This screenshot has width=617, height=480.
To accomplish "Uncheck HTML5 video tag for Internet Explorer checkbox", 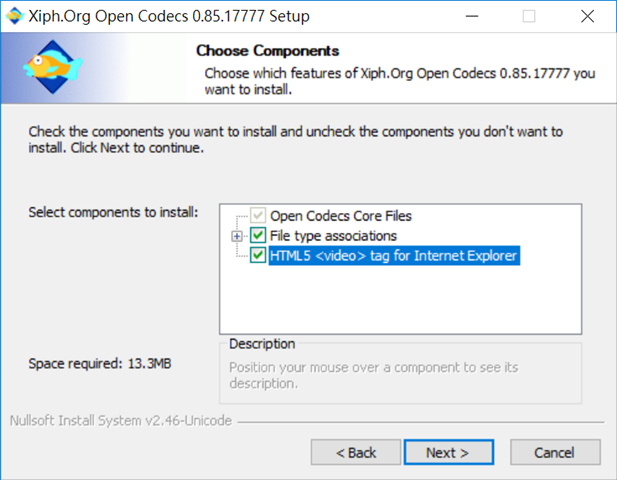I will 258,255.
